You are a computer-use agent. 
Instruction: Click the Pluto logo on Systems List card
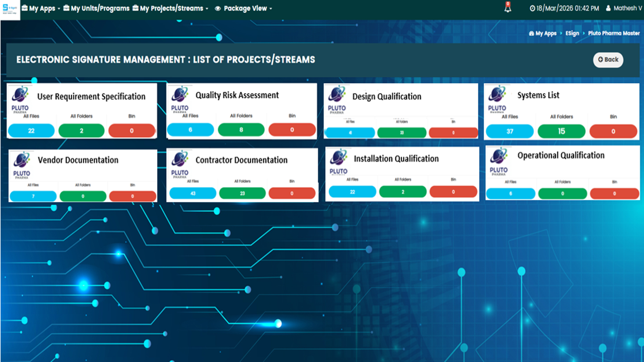[x=497, y=99]
